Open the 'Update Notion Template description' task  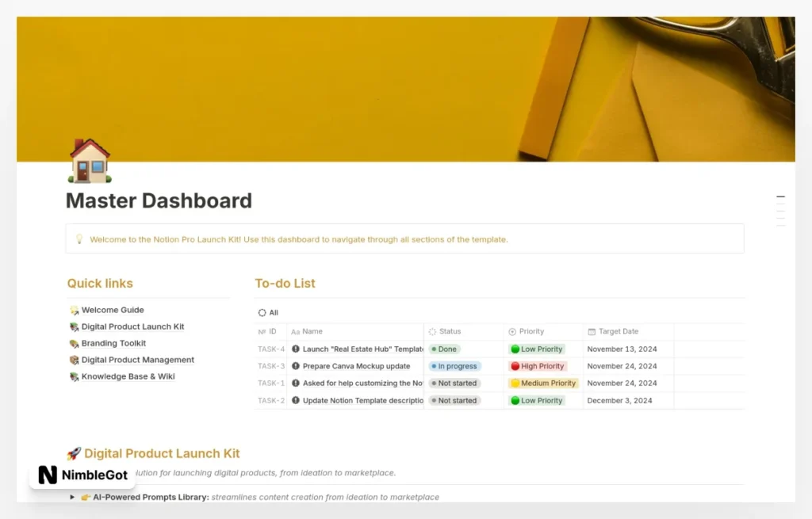(x=362, y=400)
